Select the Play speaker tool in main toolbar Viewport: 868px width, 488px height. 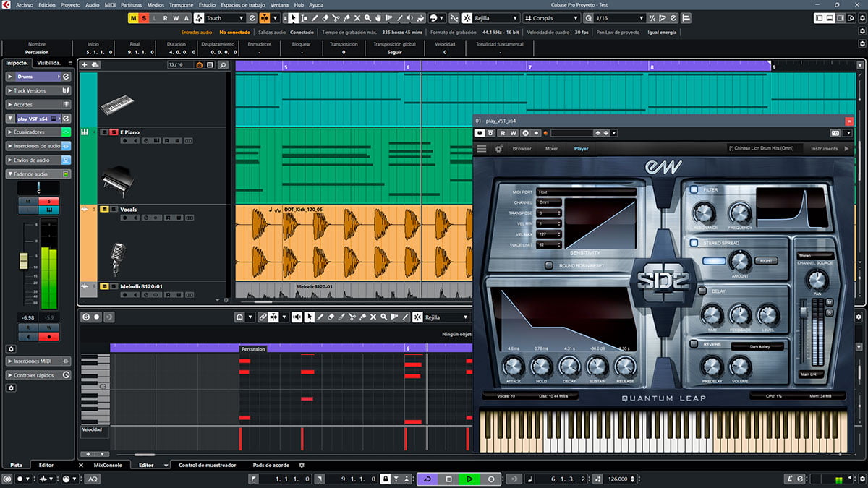tap(409, 18)
